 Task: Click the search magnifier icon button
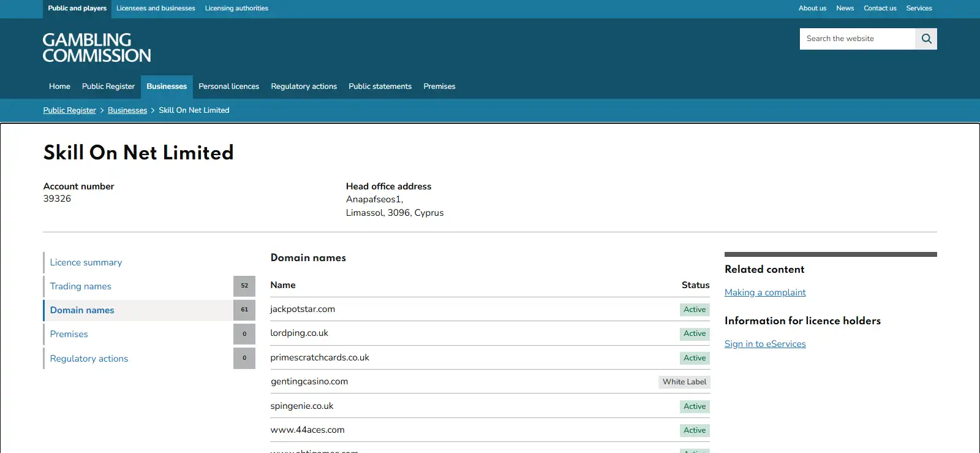pyautogui.click(x=926, y=39)
